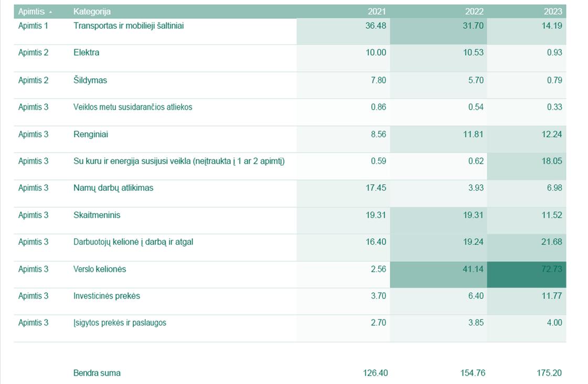
Task: Select the Investicinės prekės row
Action: [290, 301]
